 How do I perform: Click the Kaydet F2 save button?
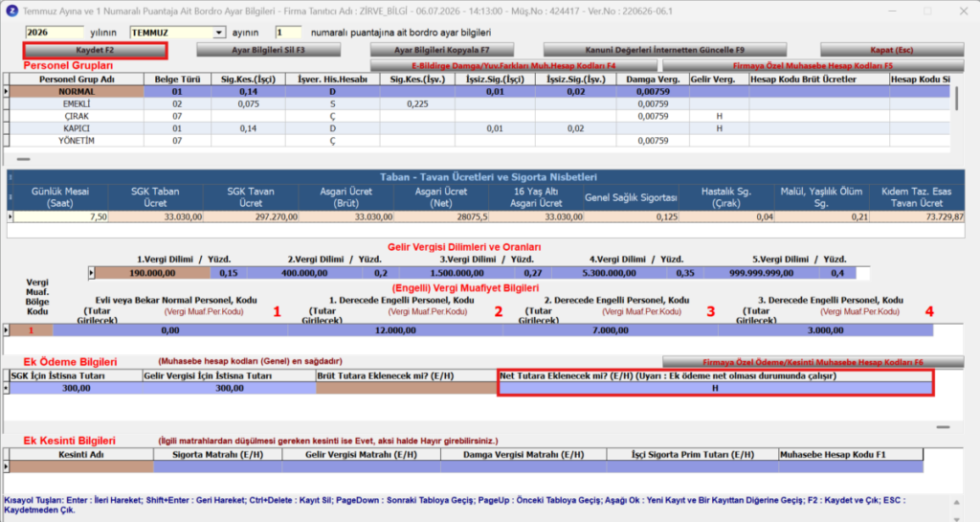click(95, 50)
